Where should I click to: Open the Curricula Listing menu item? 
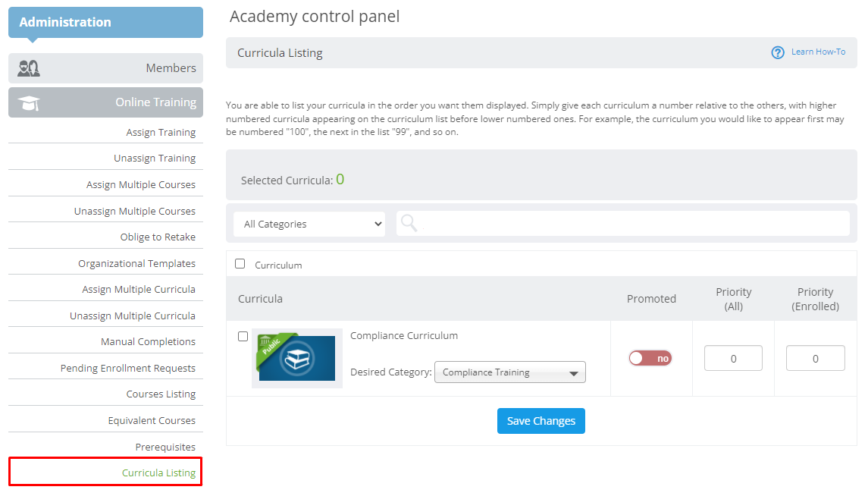(x=158, y=473)
